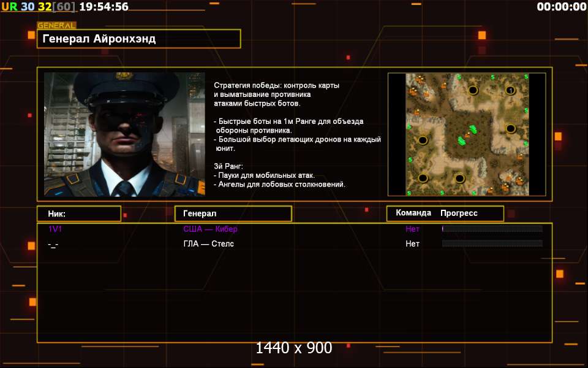Click the 1V1 player progress bar
The image size is (588, 368).
click(492, 229)
